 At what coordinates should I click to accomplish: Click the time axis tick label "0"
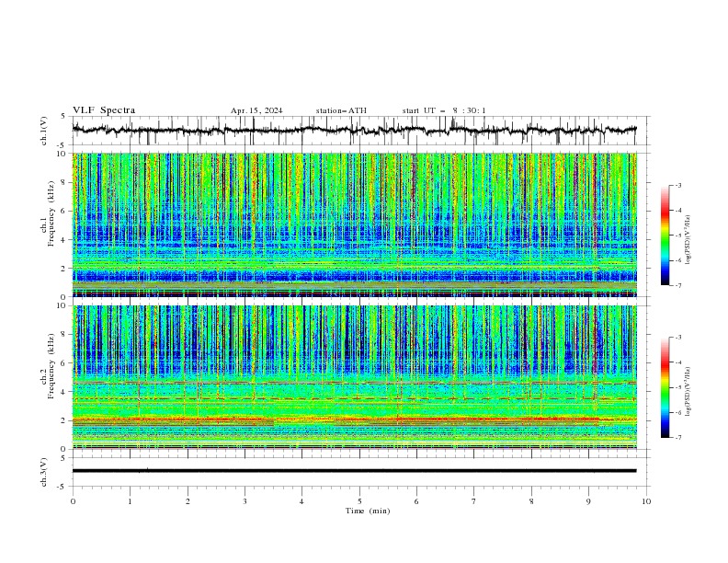[x=73, y=501]
